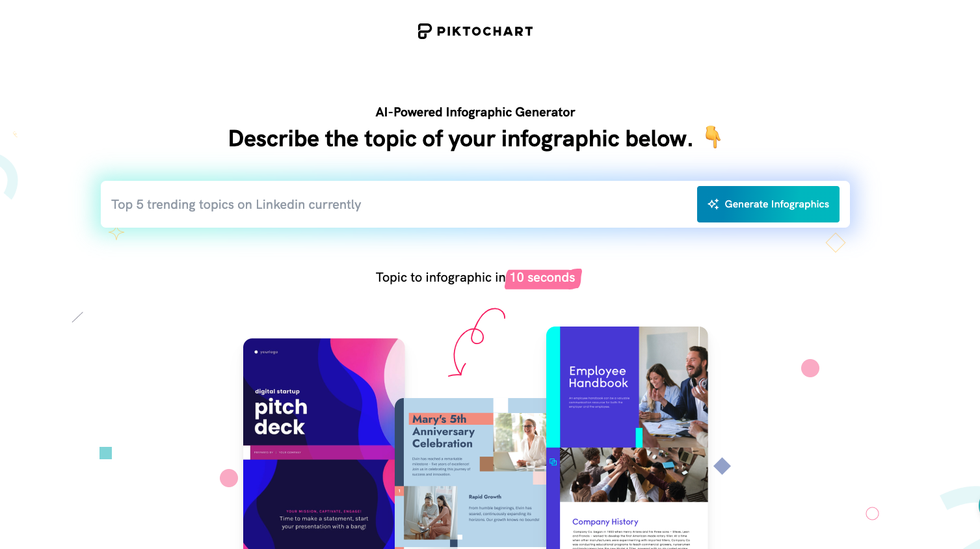Viewport: 980px width, 549px height.
Task: Click the sparkle icon on Generate button
Action: (713, 204)
